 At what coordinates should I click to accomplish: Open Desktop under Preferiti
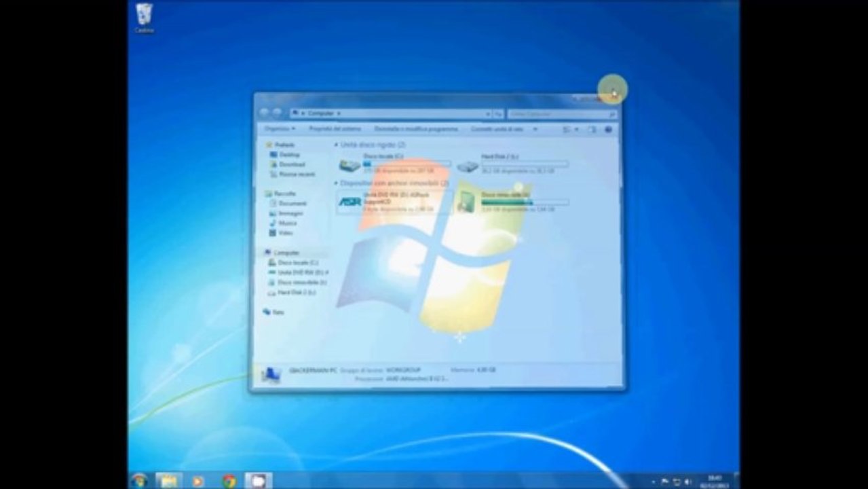point(284,155)
